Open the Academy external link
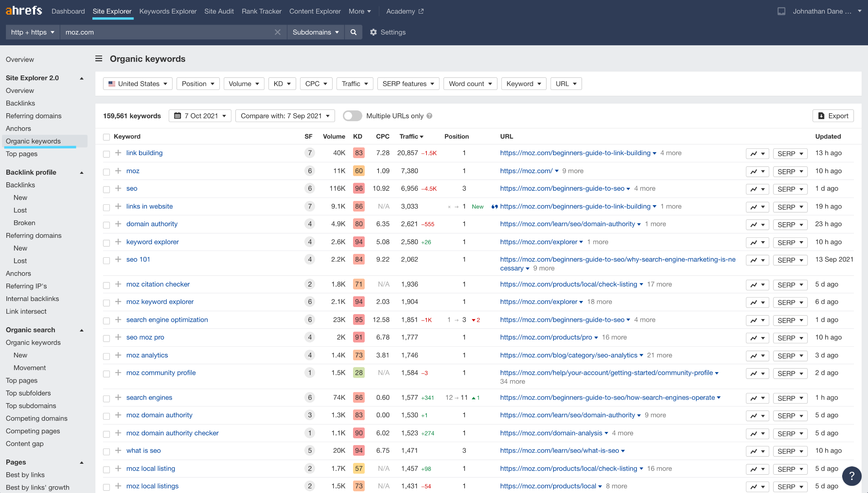 (x=405, y=11)
